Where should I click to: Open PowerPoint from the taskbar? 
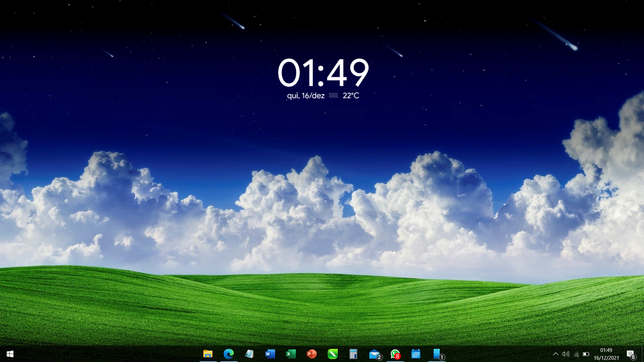coord(312,354)
